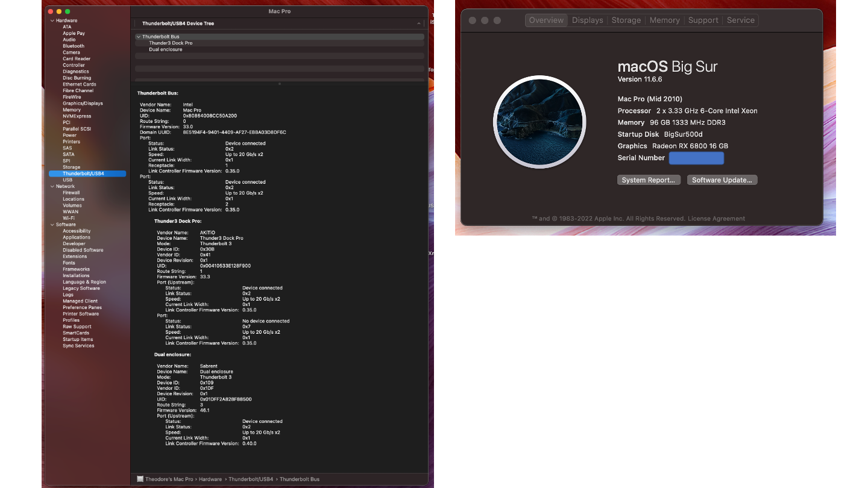Screen dimensions: 868x488
Task: Select Startup Items in the sidebar
Action: coord(78,339)
